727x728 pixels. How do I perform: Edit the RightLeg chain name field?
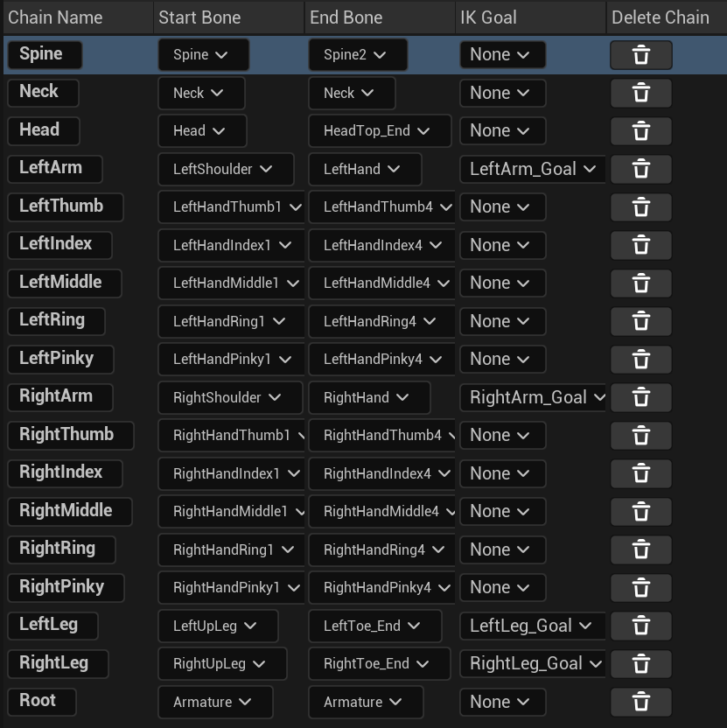58,664
